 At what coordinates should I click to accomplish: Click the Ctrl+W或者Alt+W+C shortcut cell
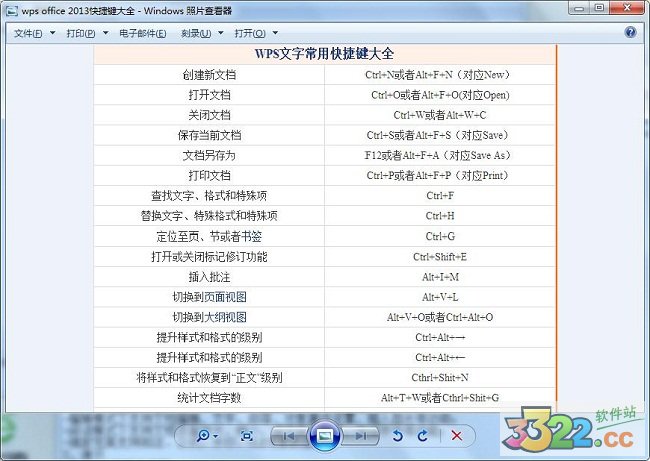click(440, 115)
